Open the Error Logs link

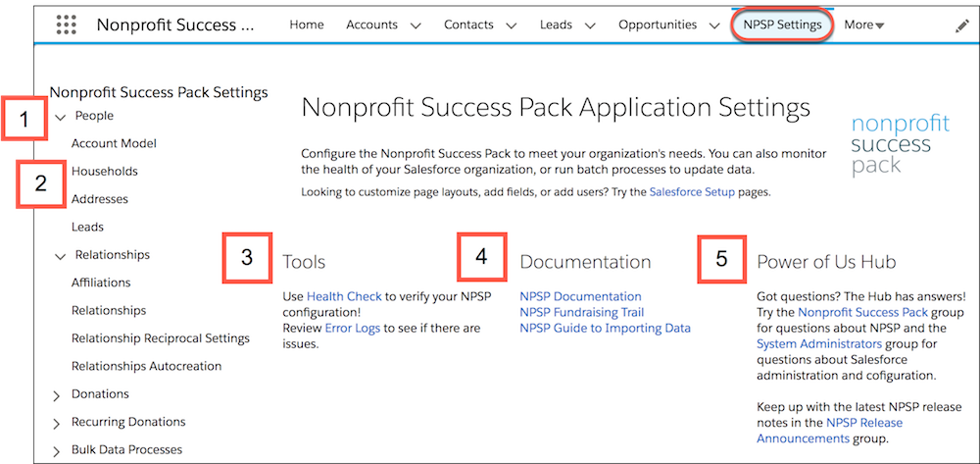point(353,328)
